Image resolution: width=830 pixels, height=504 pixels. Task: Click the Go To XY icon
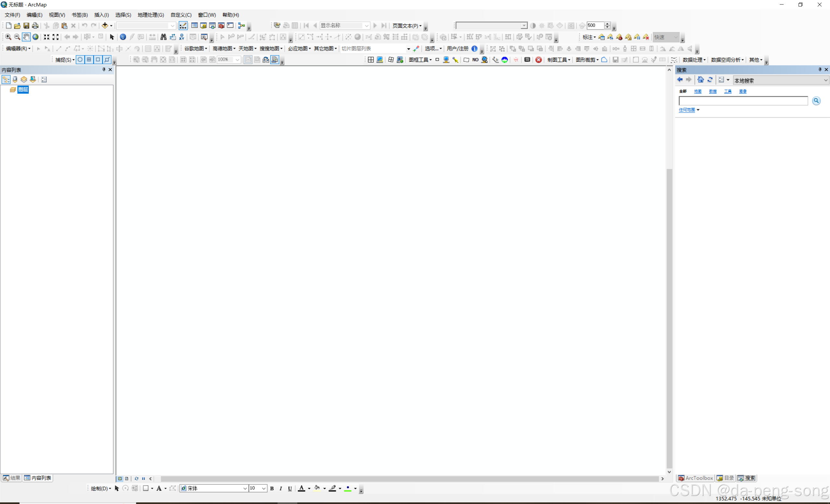(182, 37)
